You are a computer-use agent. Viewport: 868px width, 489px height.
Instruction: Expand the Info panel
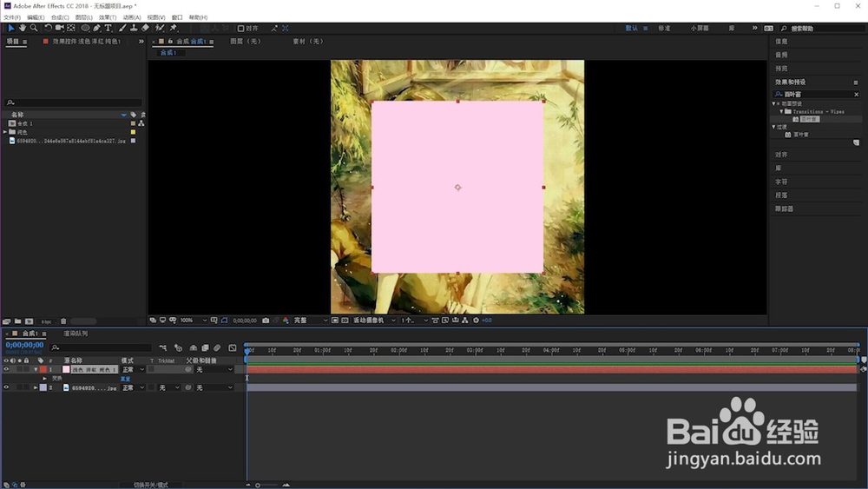781,42
